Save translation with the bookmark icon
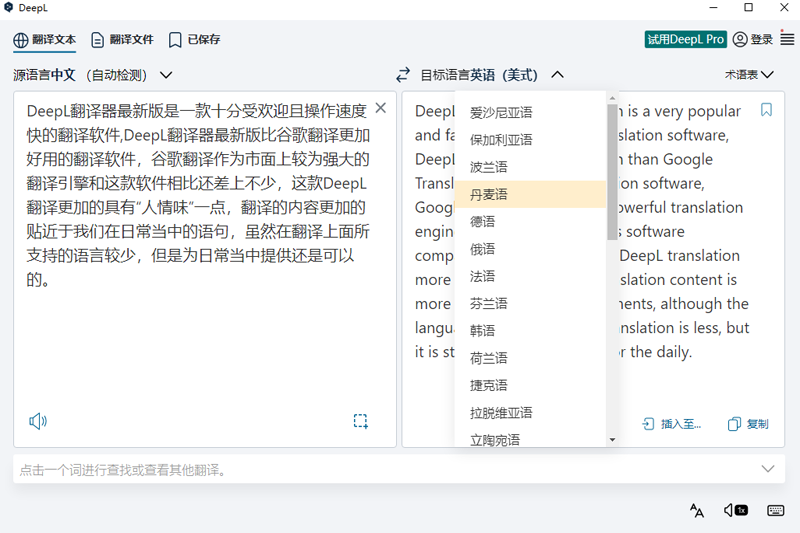800x533 pixels. [x=766, y=110]
